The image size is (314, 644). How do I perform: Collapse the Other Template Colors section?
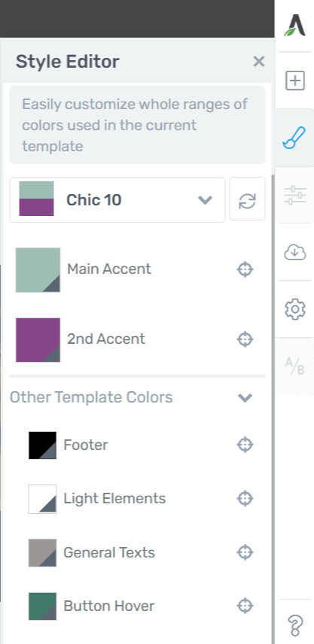[x=245, y=397]
